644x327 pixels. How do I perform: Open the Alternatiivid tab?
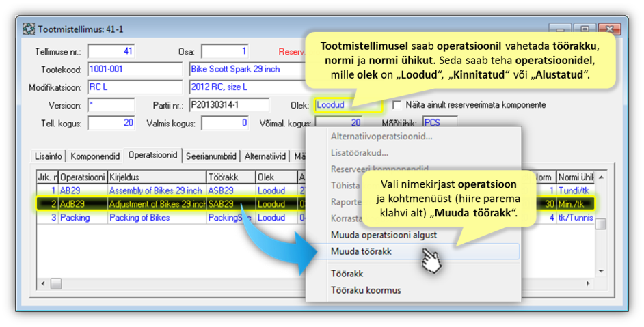click(x=267, y=156)
